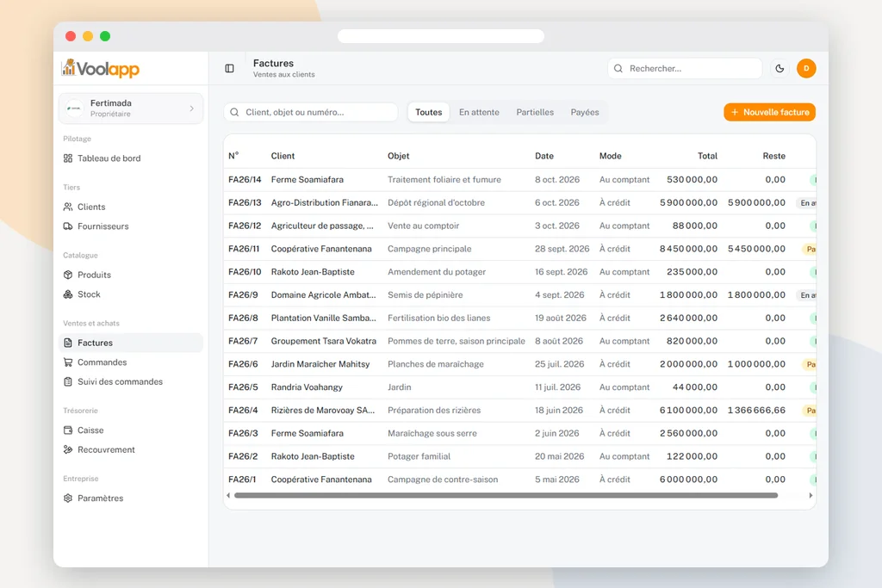Viewport: 882px width, 588px height.
Task: Click the Total column header
Action: [x=708, y=157]
